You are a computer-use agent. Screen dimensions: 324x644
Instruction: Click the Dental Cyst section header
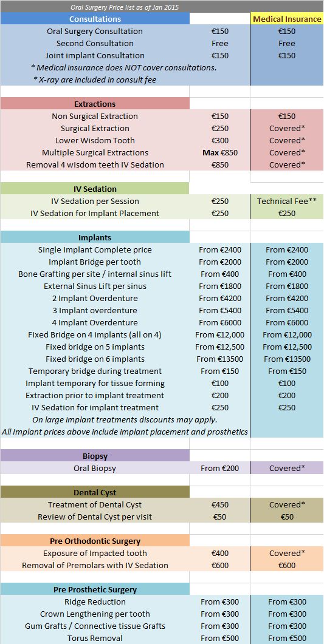click(95, 492)
